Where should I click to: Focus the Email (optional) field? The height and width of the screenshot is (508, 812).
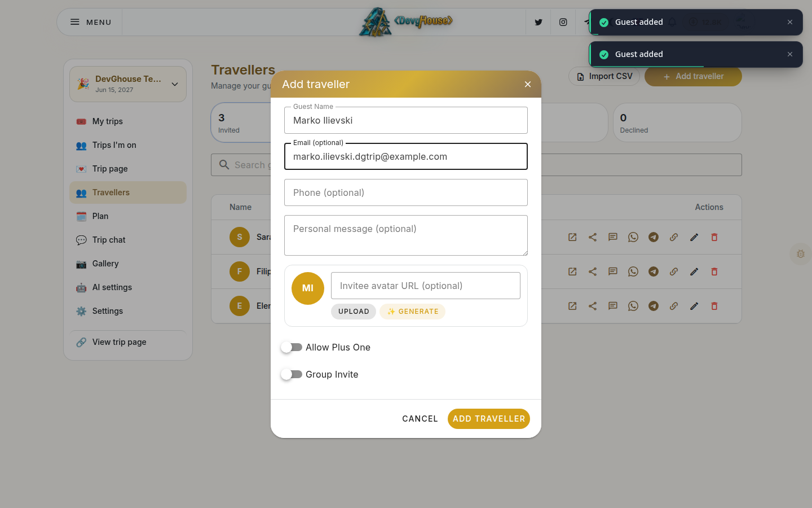tap(406, 156)
